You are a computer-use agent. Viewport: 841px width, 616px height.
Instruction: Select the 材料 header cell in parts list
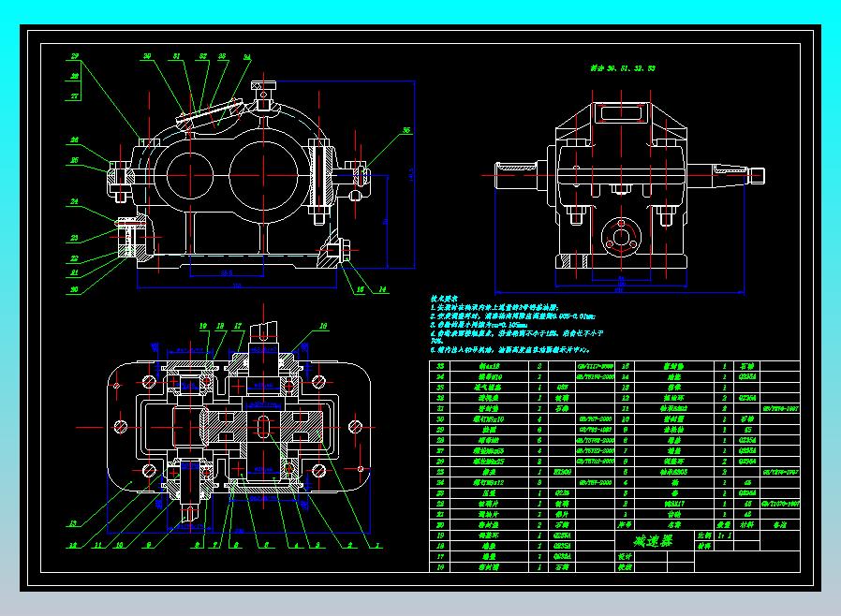coord(747,525)
